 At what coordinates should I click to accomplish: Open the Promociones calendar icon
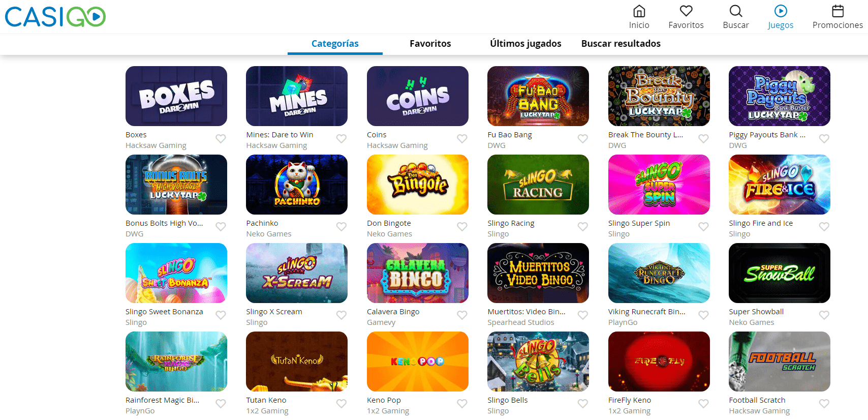pos(838,11)
